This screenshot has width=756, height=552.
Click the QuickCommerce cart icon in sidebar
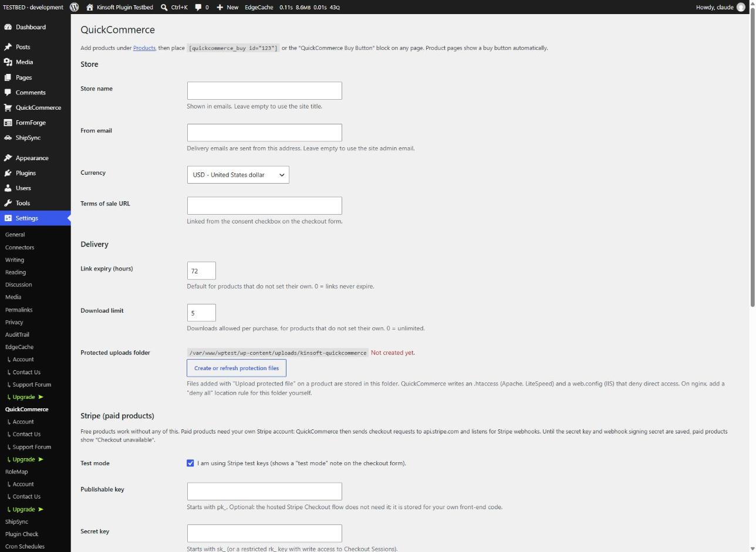[8, 107]
